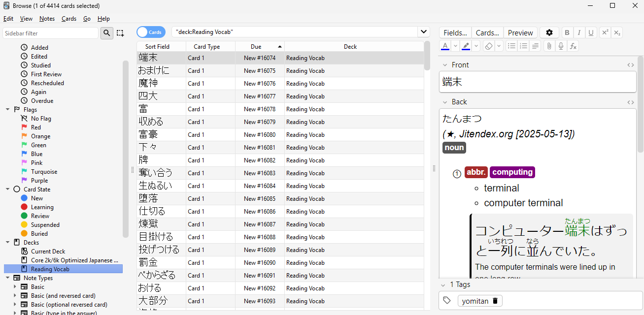Apply the blue text color swatch
The height and width of the screenshot is (315, 644).
click(445, 46)
